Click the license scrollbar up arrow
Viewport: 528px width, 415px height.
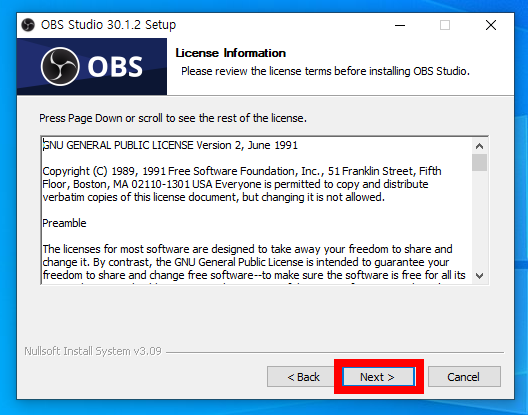[x=480, y=146]
